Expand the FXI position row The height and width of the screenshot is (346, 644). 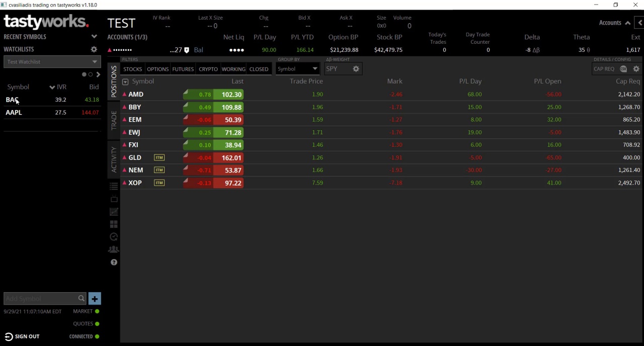pos(124,145)
